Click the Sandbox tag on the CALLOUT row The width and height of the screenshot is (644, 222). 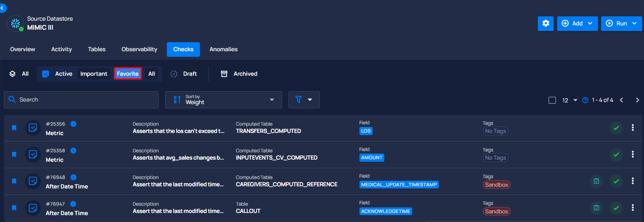coord(497,211)
